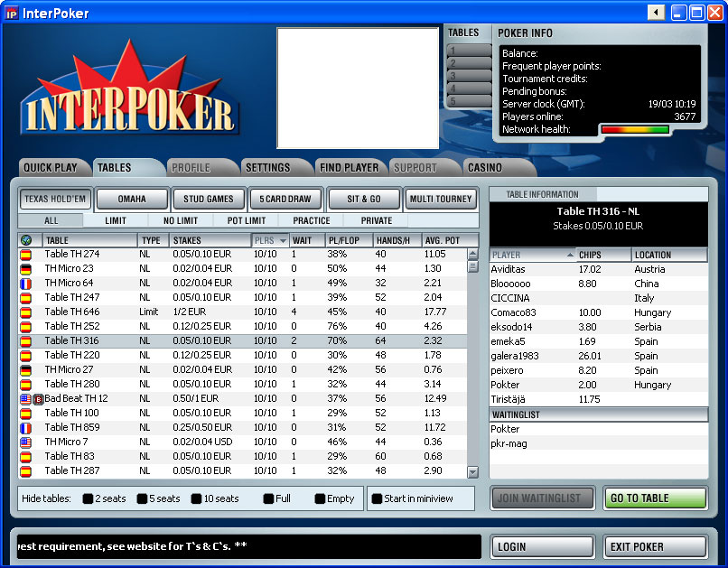The width and height of the screenshot is (728, 568).
Task: Select the PRACTICE filter tab
Action: click(311, 220)
